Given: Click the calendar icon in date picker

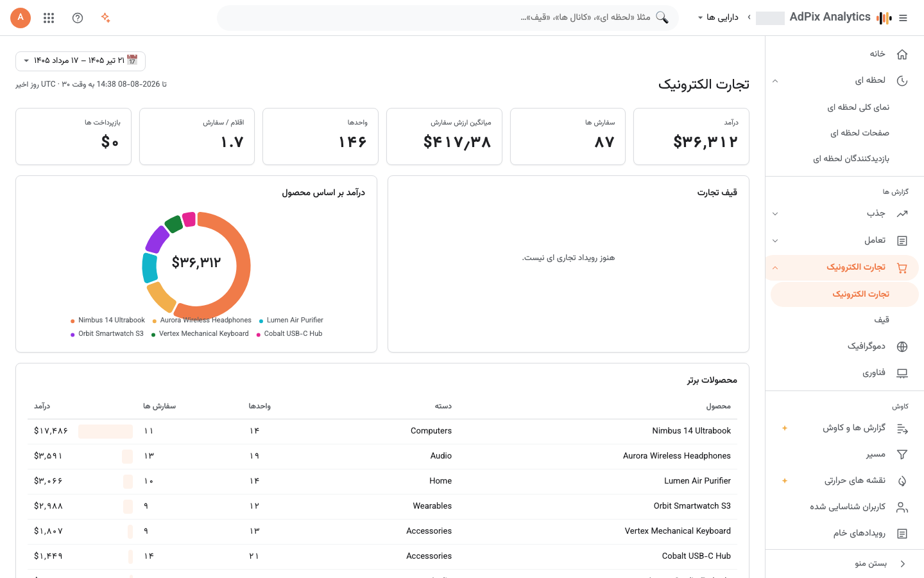Looking at the screenshot, I should 132,60.
